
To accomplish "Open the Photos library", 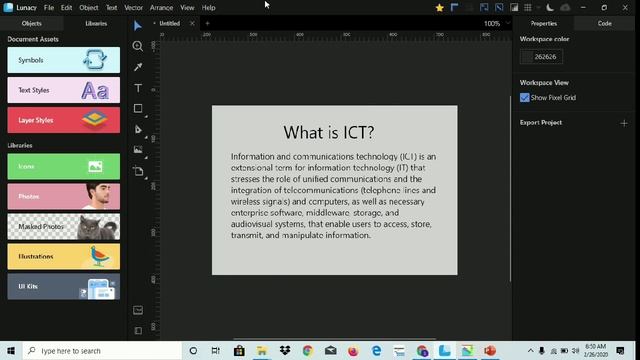I will tap(64, 196).
